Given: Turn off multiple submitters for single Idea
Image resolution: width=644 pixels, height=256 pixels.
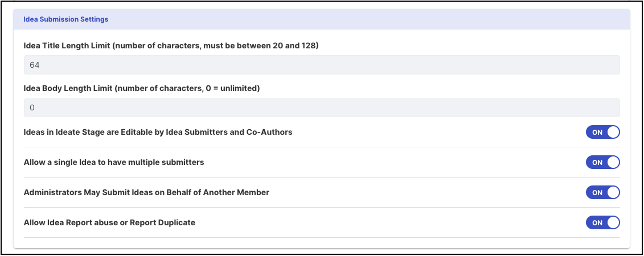Looking at the screenshot, I should click(602, 162).
